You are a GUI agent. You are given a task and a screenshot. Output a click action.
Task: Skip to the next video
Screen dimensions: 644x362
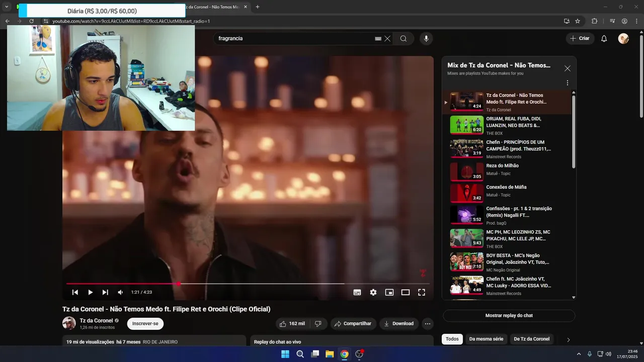point(105,292)
